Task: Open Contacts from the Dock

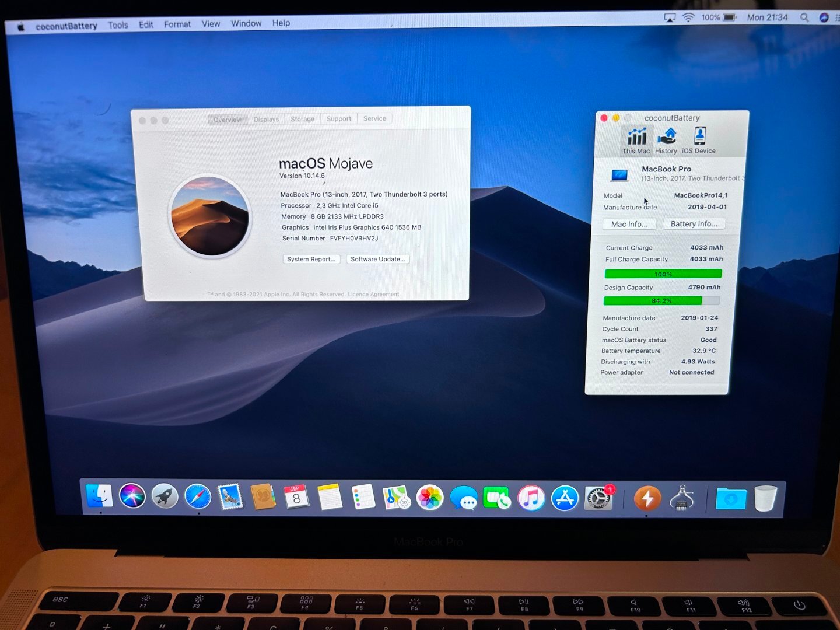Action: tap(263, 498)
